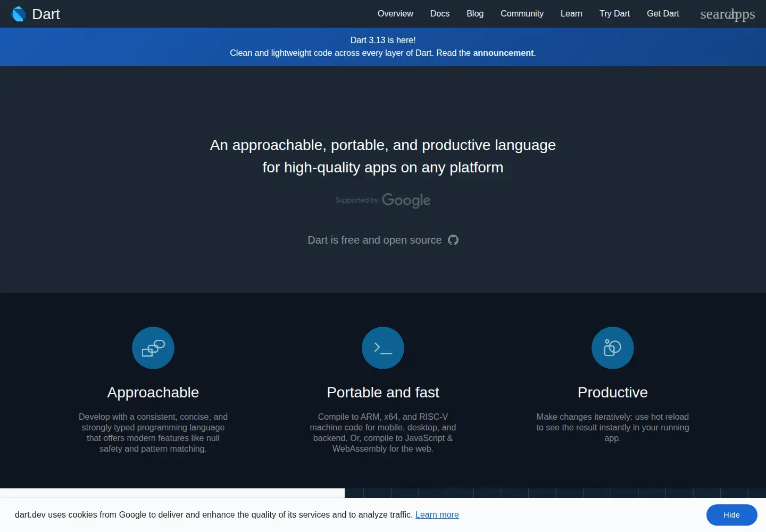Click the main headline about approachable language
Screen dimensions: 766x532
coord(383,156)
